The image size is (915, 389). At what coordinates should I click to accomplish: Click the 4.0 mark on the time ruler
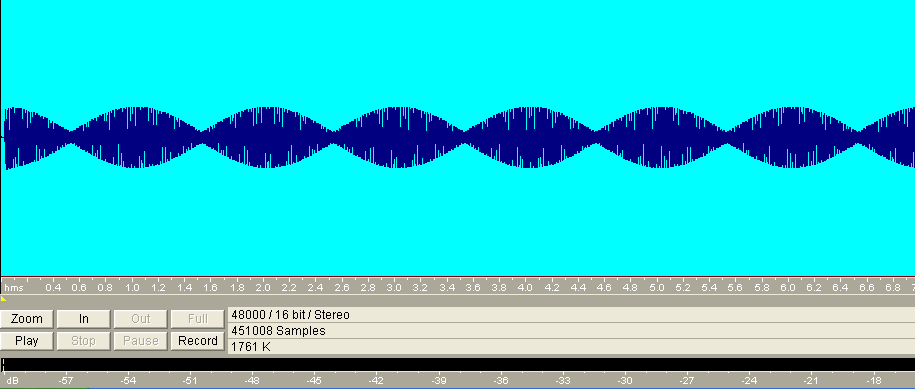[x=525, y=288]
